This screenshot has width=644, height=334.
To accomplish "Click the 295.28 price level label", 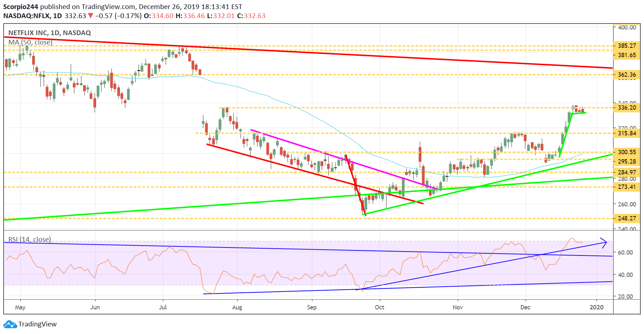I will click(627, 161).
